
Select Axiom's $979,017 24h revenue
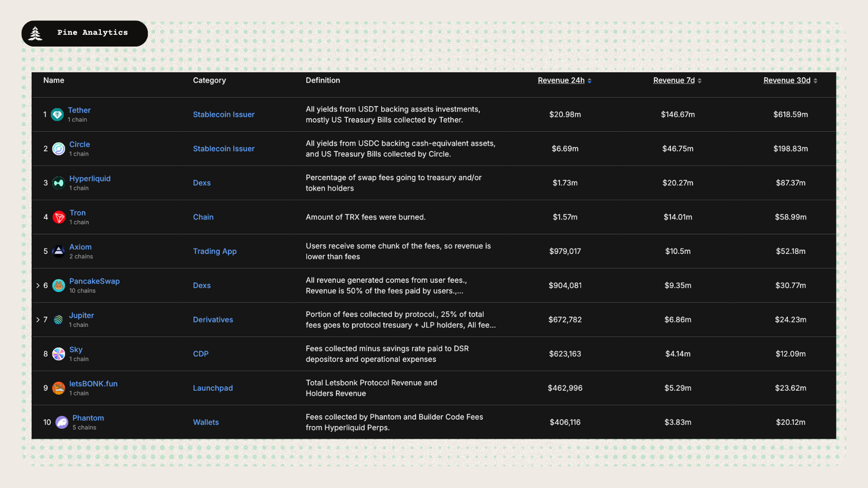(565, 251)
